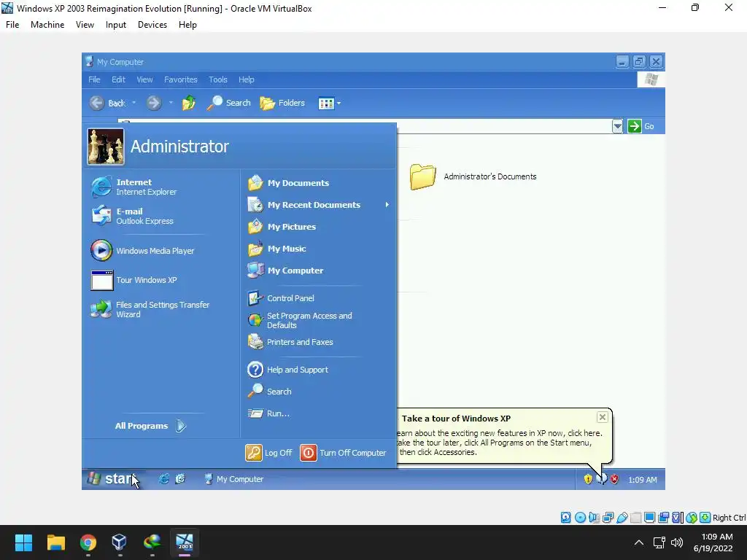Screen dimensions: 747x560
Task: Open Windows host Start button
Action: pos(23,542)
